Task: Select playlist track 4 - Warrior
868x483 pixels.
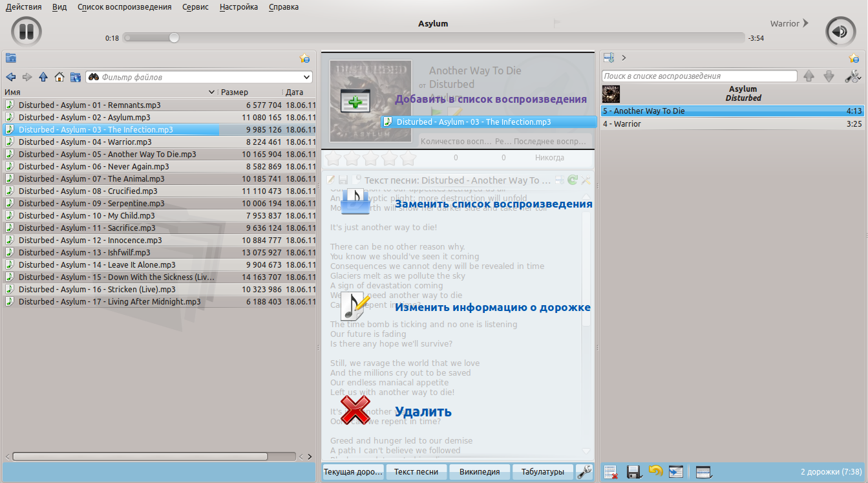Action: pos(732,123)
